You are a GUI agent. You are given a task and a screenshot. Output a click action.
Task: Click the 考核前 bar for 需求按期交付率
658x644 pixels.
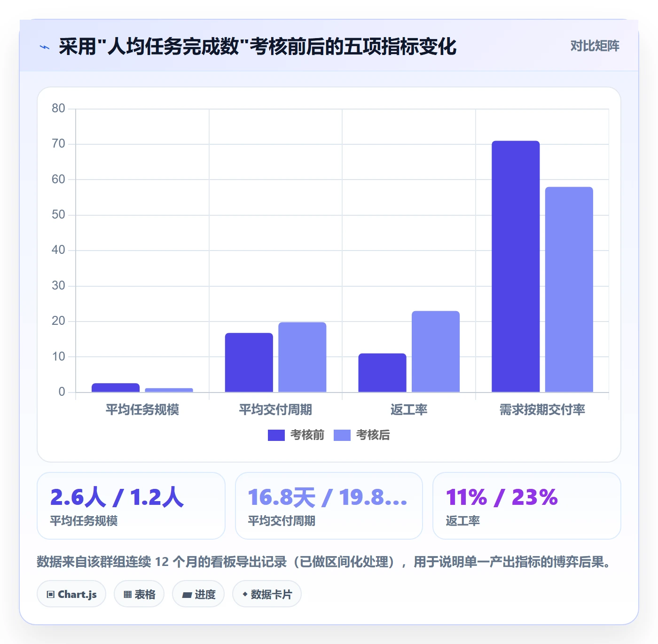pyautogui.click(x=516, y=266)
